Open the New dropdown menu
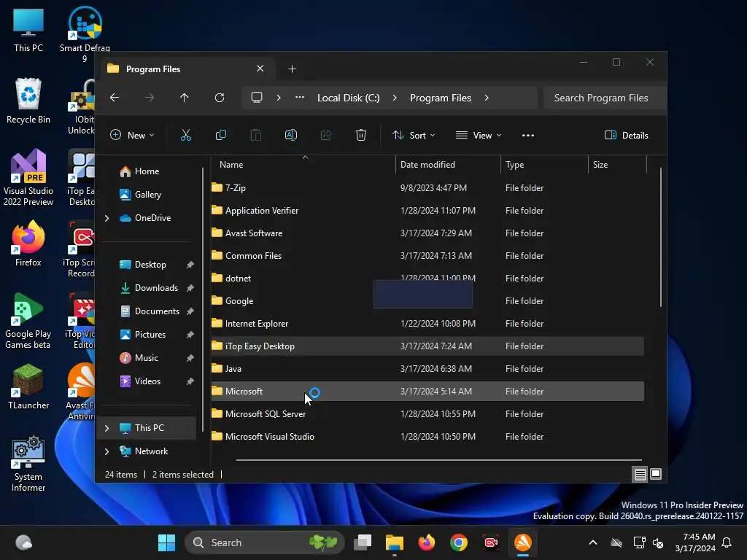Screen dimensions: 747x560 click(132, 135)
